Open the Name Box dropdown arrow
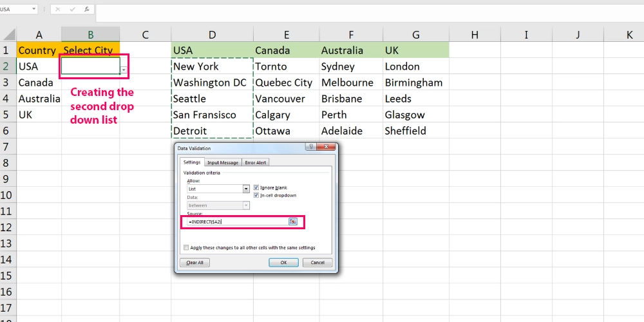This screenshot has height=322, width=644. (x=33, y=10)
